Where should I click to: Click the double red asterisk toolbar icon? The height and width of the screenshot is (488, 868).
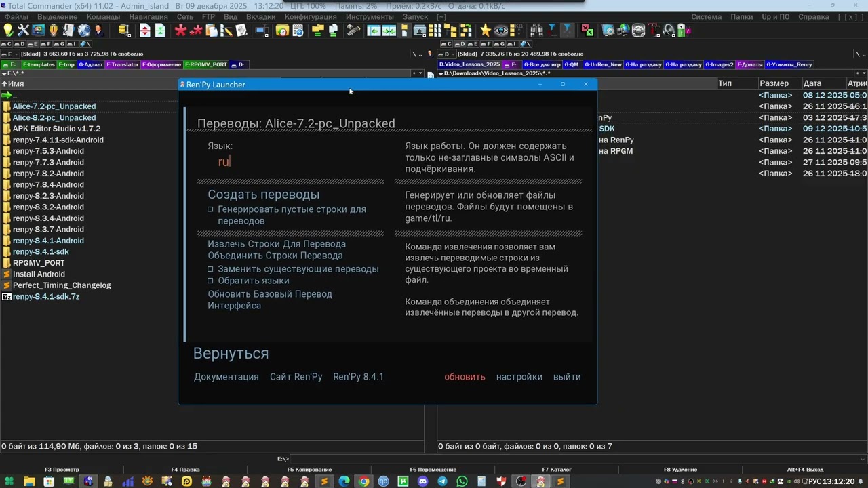click(x=196, y=30)
